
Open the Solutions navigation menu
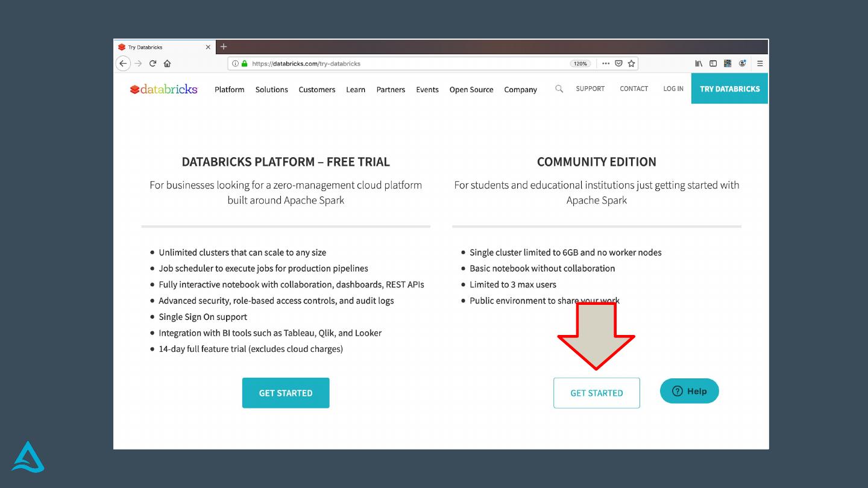click(272, 89)
